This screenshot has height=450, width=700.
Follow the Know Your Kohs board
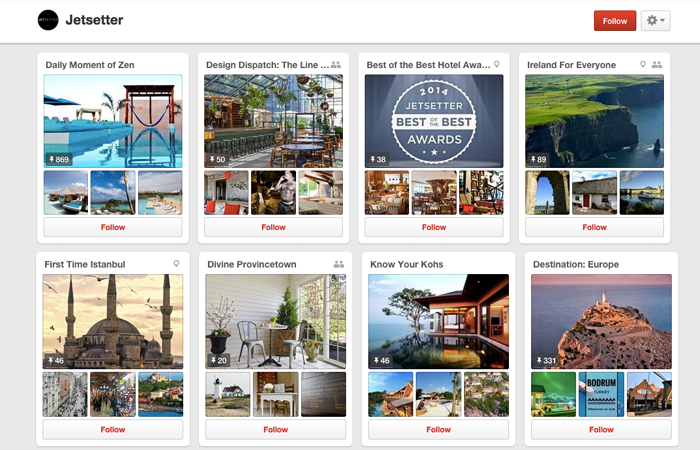tap(438, 429)
